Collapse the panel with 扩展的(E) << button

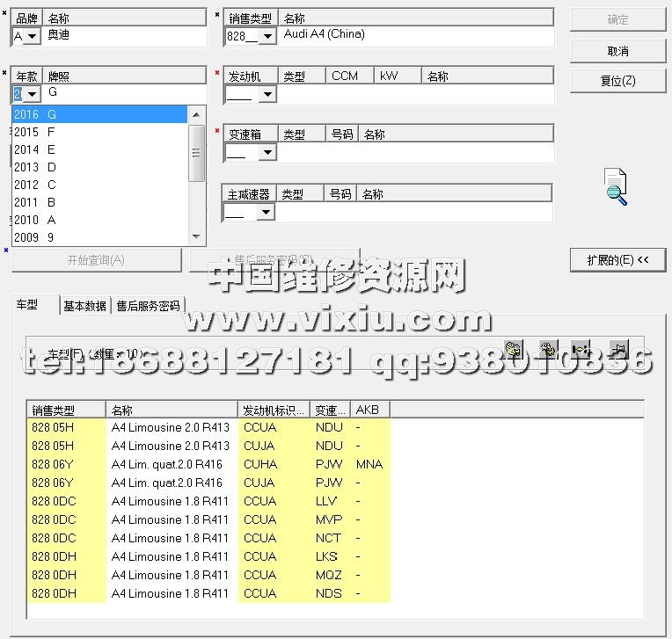pos(617,260)
